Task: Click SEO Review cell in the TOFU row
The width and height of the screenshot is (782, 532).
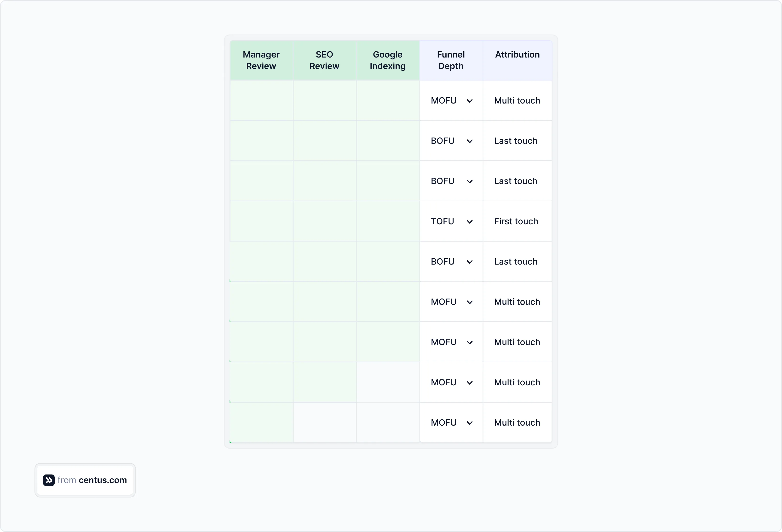Action: click(325, 221)
